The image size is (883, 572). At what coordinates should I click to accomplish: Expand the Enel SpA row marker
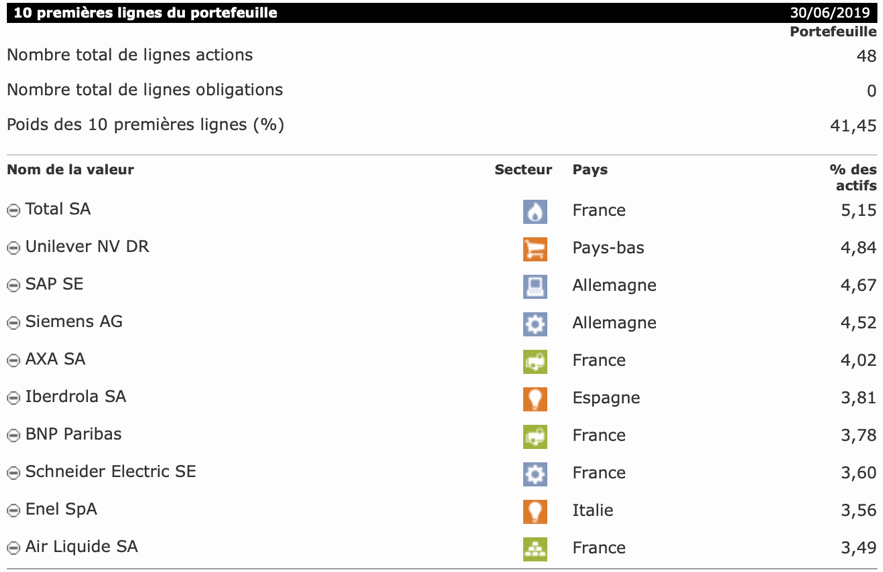coord(13,511)
